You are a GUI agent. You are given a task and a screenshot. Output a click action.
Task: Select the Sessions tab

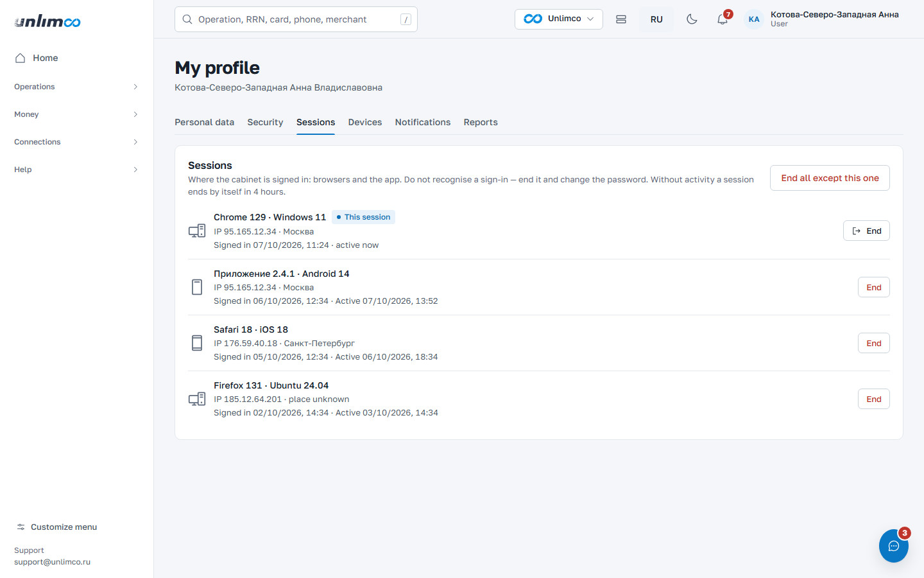pyautogui.click(x=316, y=122)
